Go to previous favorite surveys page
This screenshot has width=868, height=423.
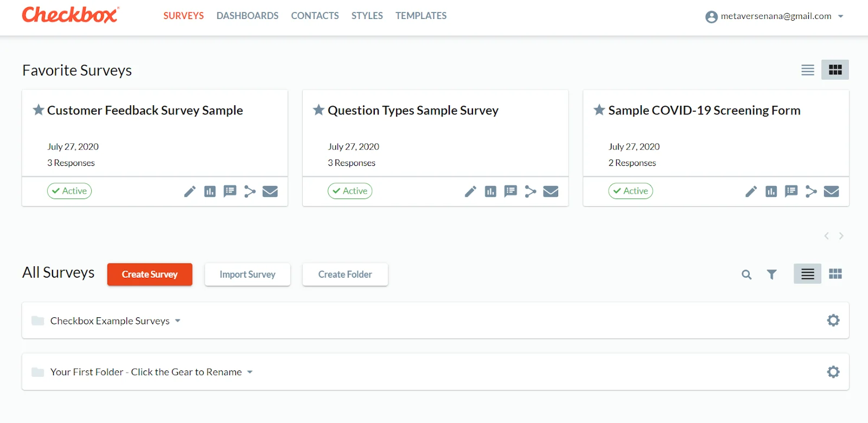pos(826,236)
